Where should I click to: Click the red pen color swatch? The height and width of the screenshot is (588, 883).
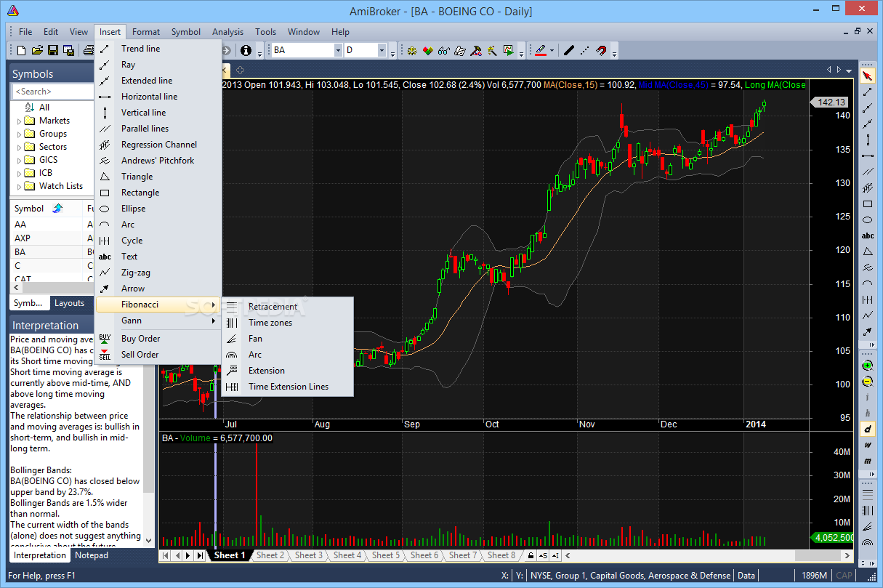(540, 50)
